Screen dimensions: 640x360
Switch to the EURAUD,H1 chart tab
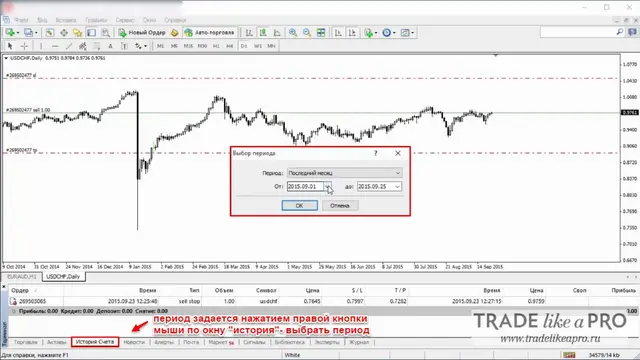coord(22,276)
